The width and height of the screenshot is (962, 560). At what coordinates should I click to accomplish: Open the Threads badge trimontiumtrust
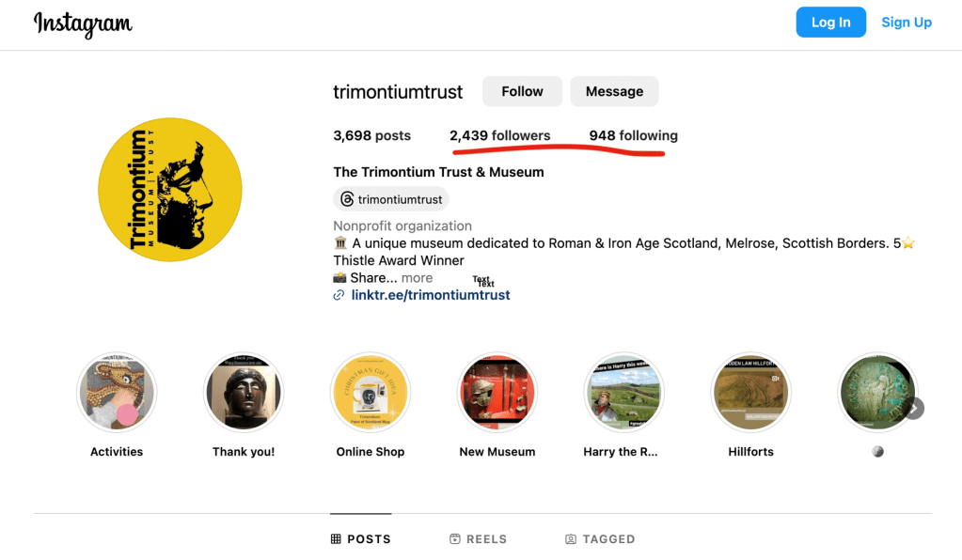tap(390, 199)
